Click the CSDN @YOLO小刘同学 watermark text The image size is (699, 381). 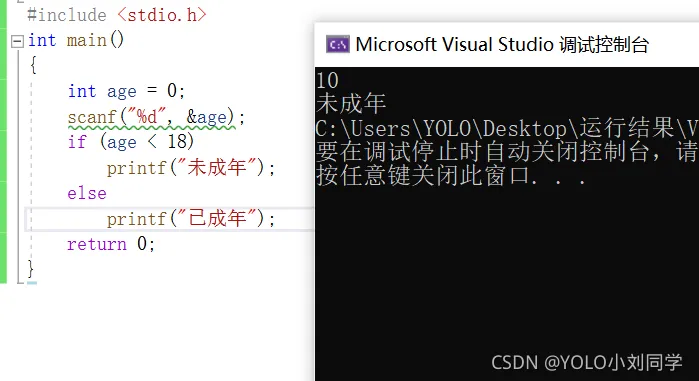587,362
